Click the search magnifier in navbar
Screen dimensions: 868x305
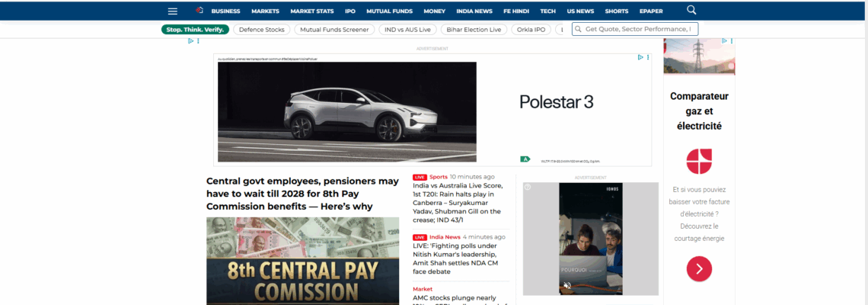tap(691, 10)
